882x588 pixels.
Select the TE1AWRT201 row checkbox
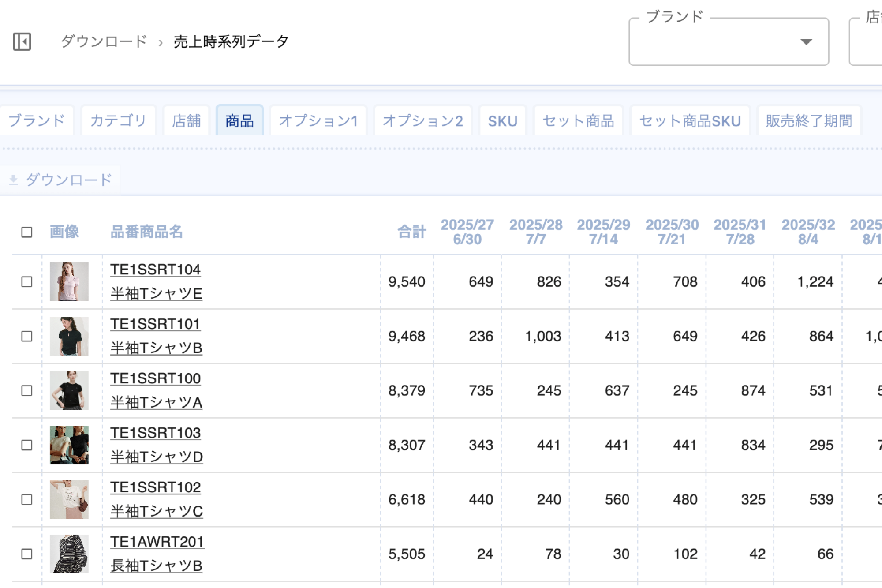[x=27, y=554]
